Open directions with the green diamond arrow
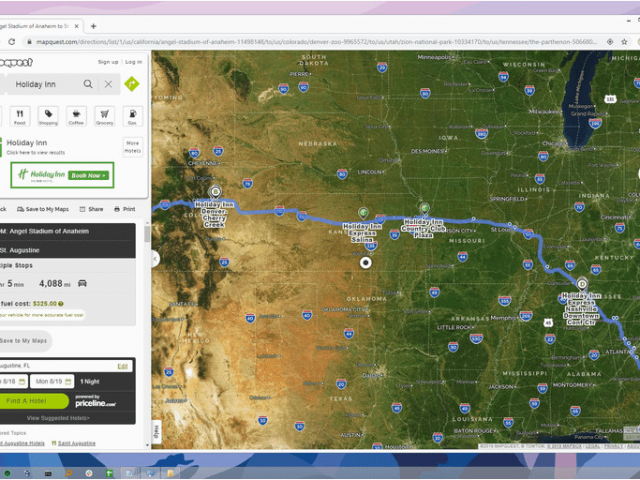Viewport: 640px width, 480px height. (x=132, y=84)
